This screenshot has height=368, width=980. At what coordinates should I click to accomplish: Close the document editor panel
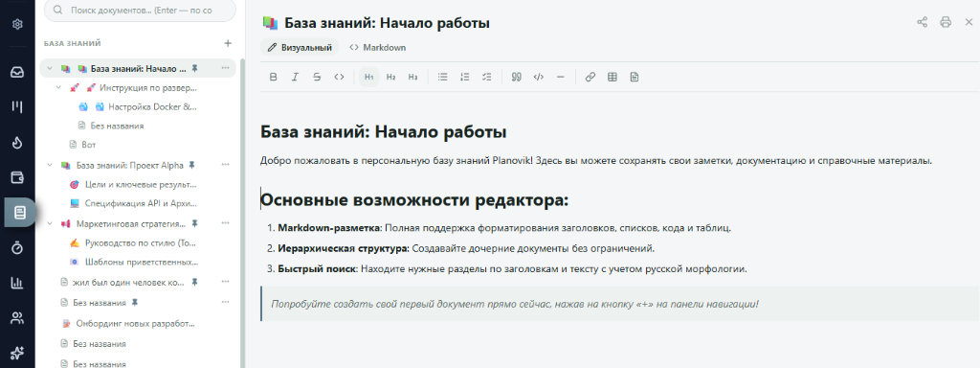click(969, 23)
